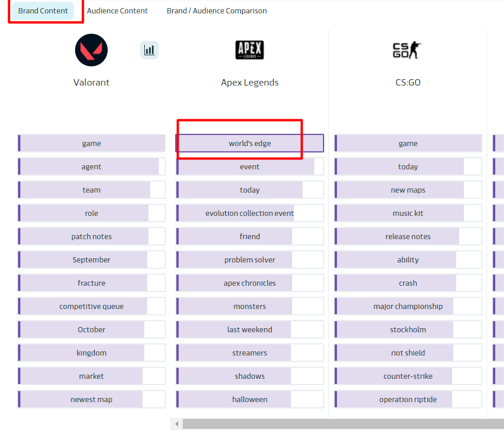
Task: Click the "streamers" keyword bar
Action: (x=250, y=353)
